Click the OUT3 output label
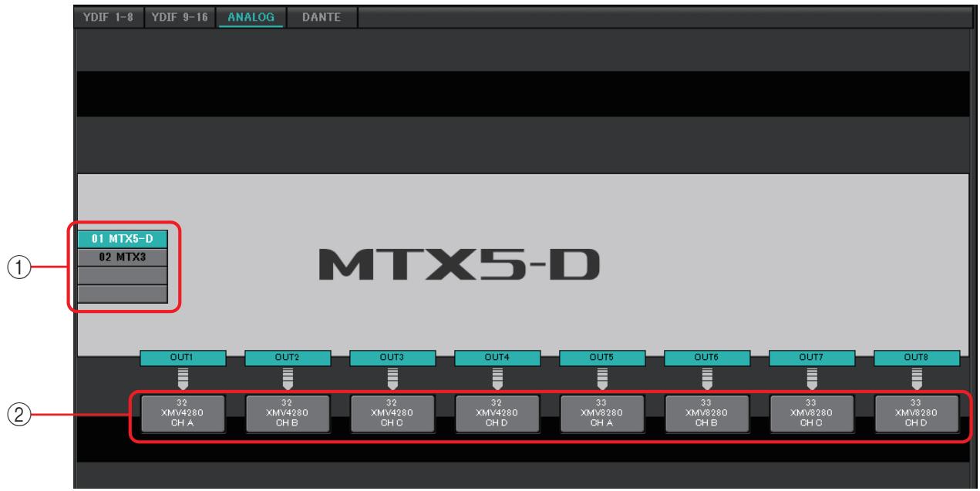 (x=392, y=358)
